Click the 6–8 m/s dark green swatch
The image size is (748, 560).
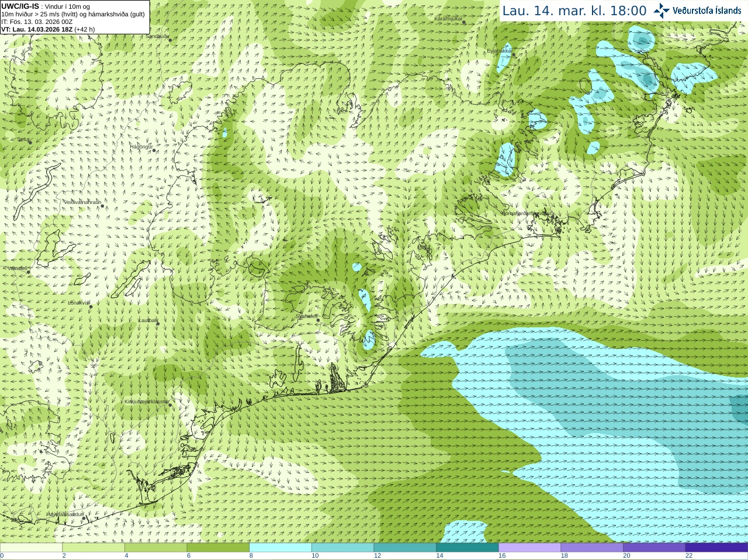tap(218, 548)
